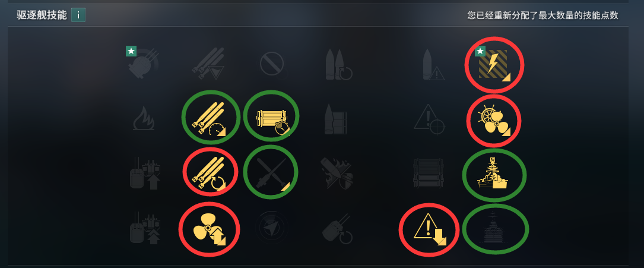Select the dim flame skill icon
The image size is (644, 268).
click(143, 118)
